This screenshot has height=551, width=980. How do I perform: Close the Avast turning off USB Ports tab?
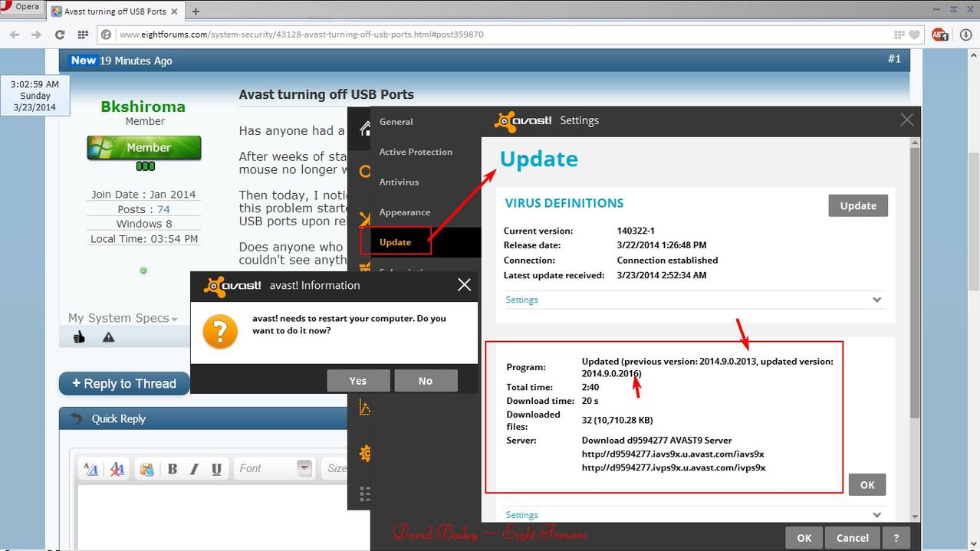(176, 11)
